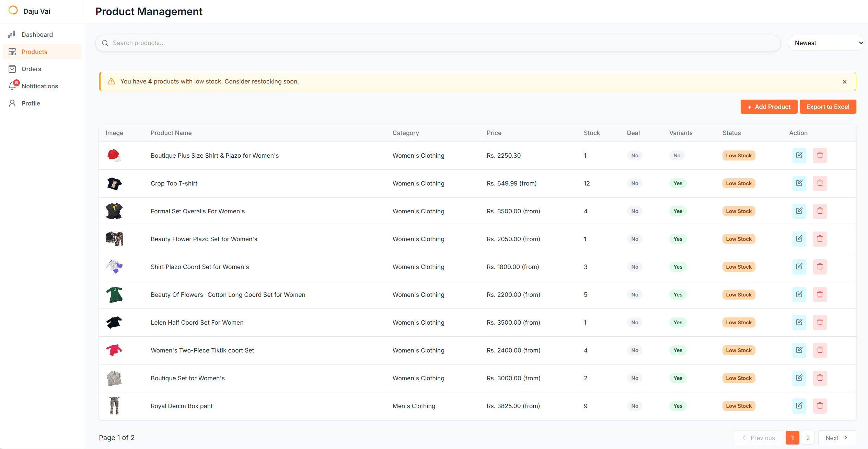Edit Formal Set Overalls For Women's
Viewport: 868px width, 449px height.
(799, 211)
